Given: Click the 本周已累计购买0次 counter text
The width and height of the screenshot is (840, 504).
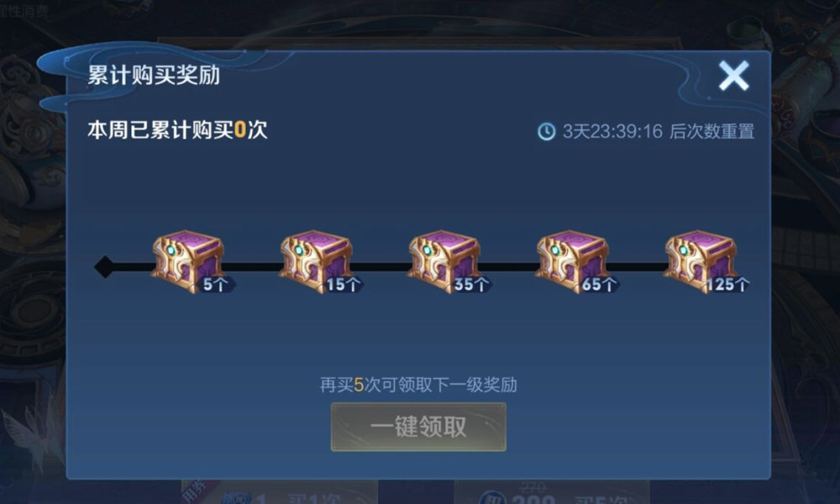Looking at the screenshot, I should 177,129.
